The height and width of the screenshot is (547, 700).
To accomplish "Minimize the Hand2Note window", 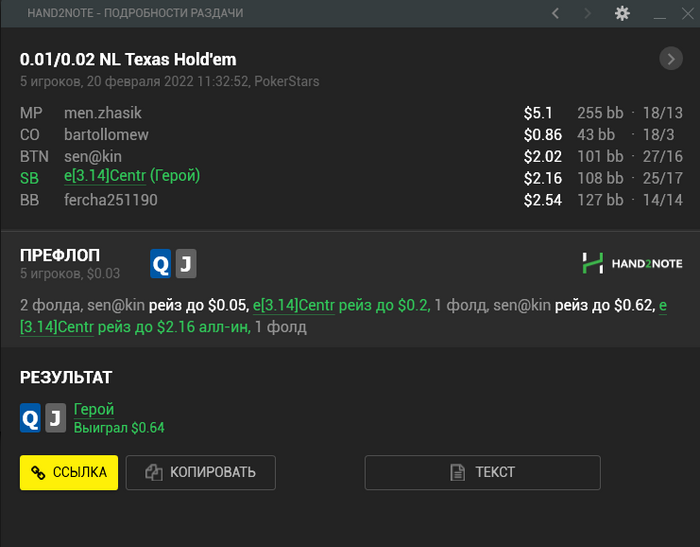I will tap(659, 13).
